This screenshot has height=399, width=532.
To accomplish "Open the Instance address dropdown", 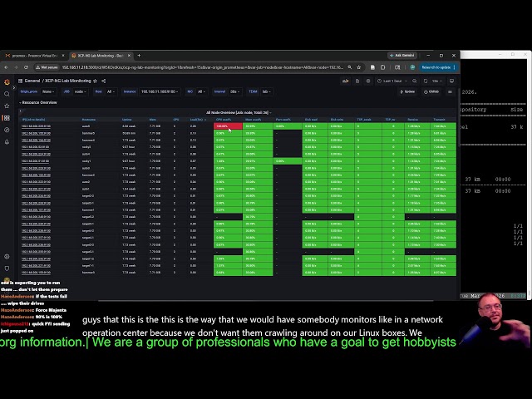I will point(160,91).
